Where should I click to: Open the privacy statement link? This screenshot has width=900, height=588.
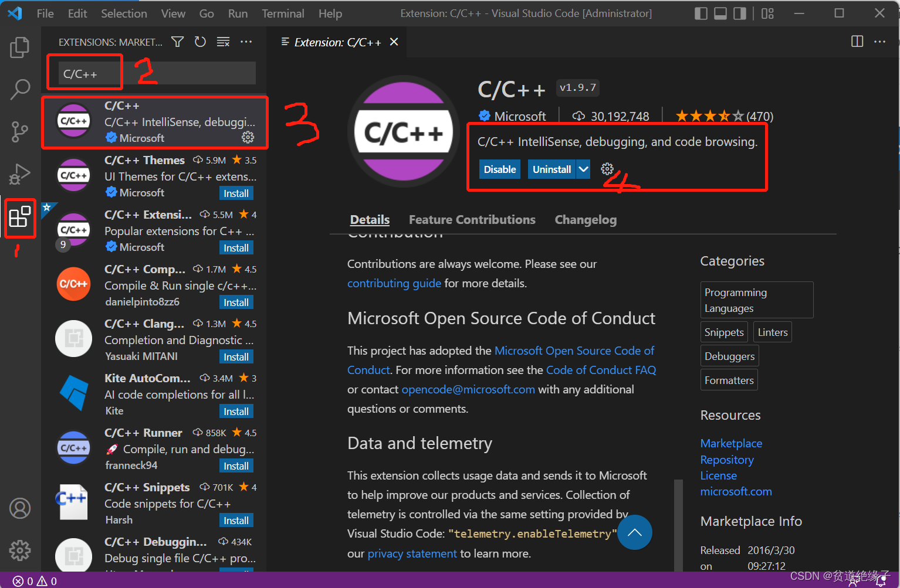coord(412,553)
